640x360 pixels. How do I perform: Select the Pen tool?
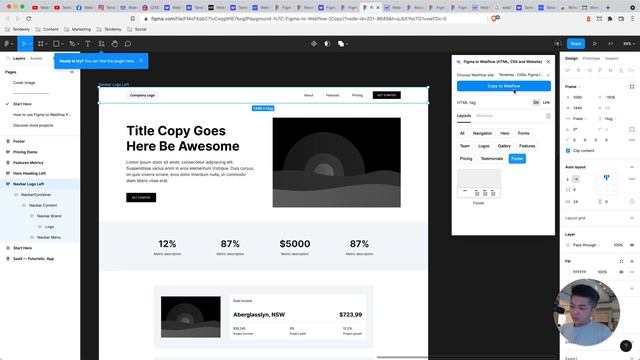[x=72, y=44]
